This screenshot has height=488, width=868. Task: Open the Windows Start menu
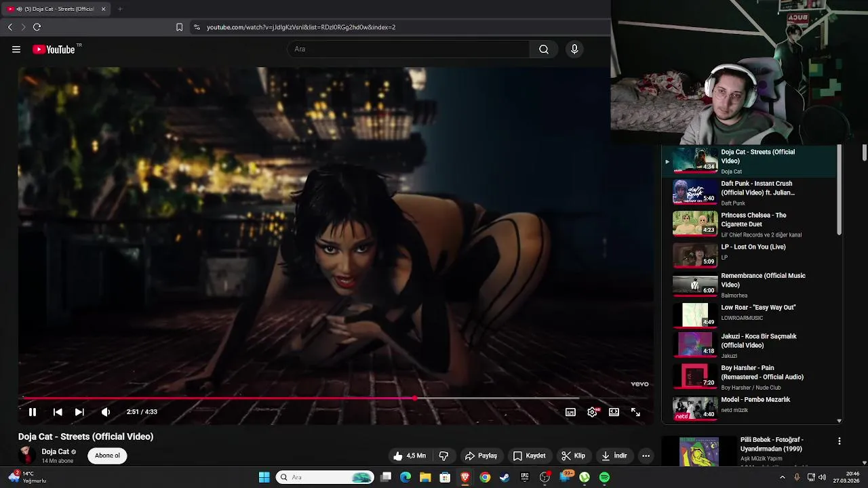point(264,477)
